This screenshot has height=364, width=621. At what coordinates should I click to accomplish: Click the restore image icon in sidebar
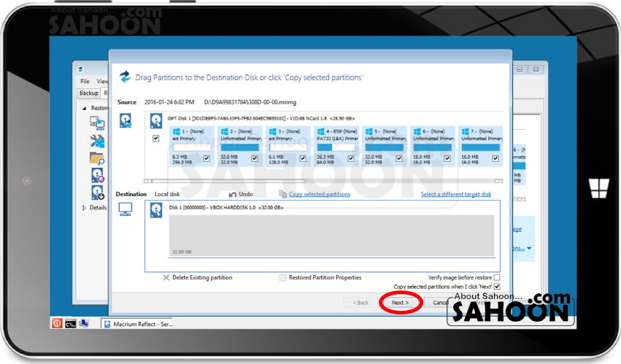pyautogui.click(x=97, y=123)
